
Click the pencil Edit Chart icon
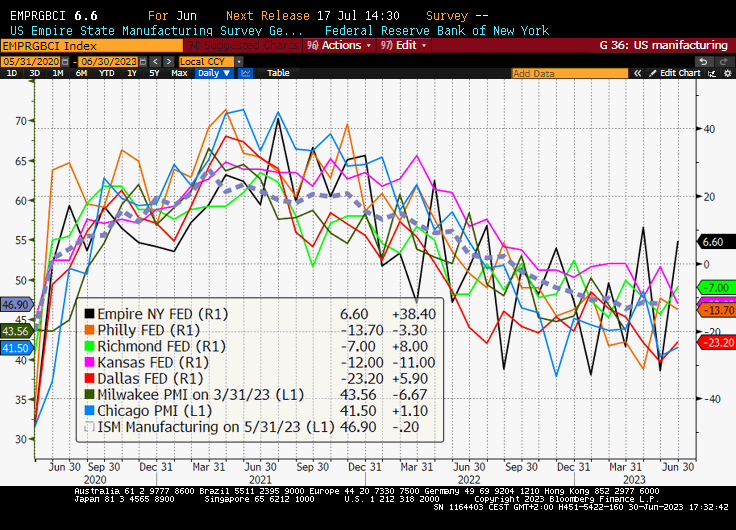(x=652, y=73)
